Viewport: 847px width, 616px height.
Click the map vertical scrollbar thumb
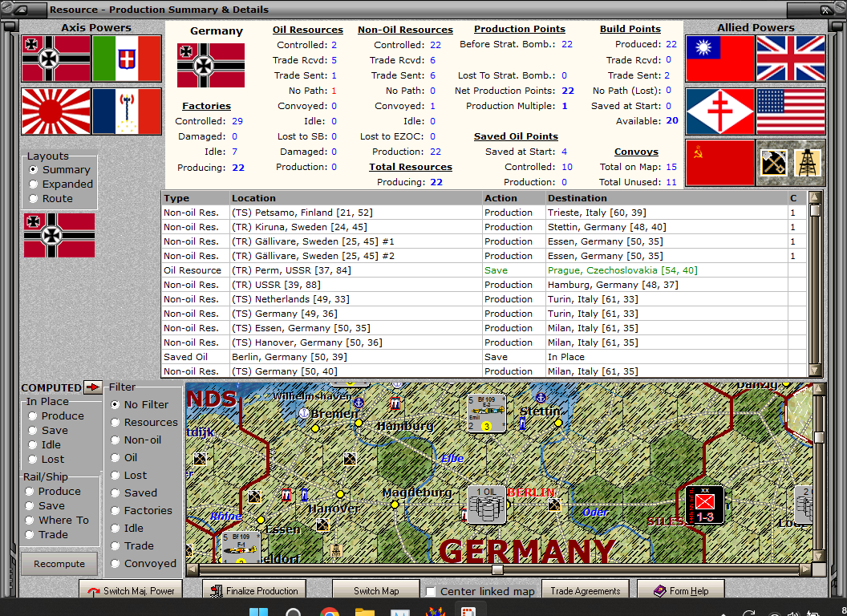(x=819, y=437)
